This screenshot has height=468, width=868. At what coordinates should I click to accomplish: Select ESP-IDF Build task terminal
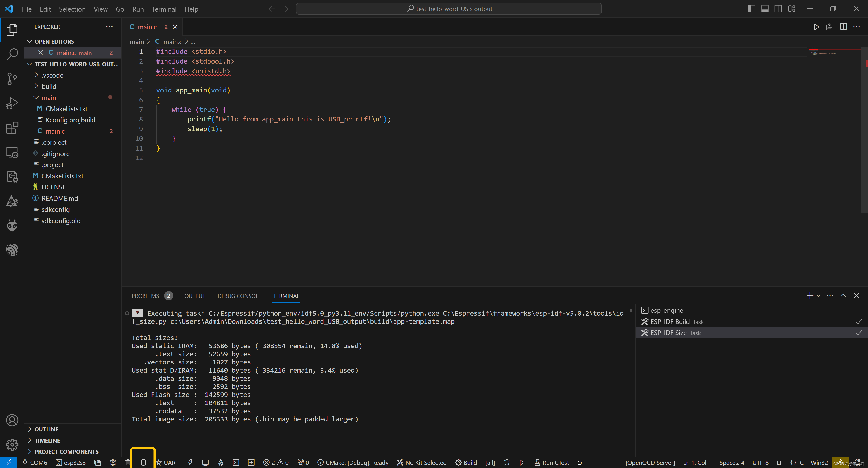coord(751,321)
